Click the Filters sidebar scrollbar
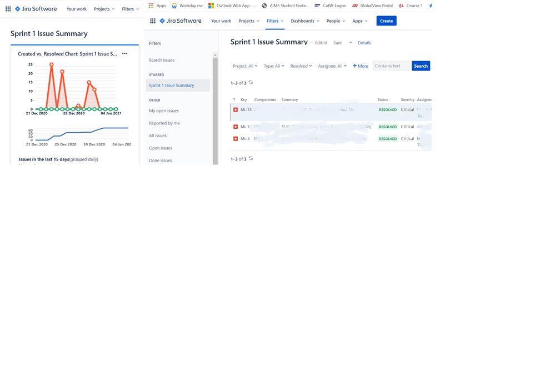 215,110
